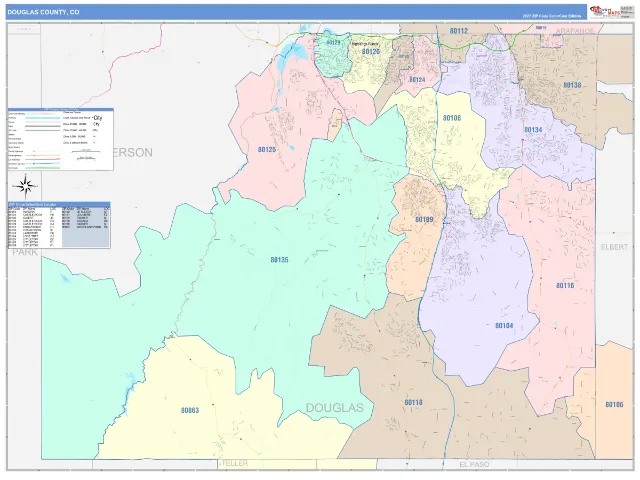Select the 80118 ZIP label
This screenshot has height=480, width=640.
413,402
